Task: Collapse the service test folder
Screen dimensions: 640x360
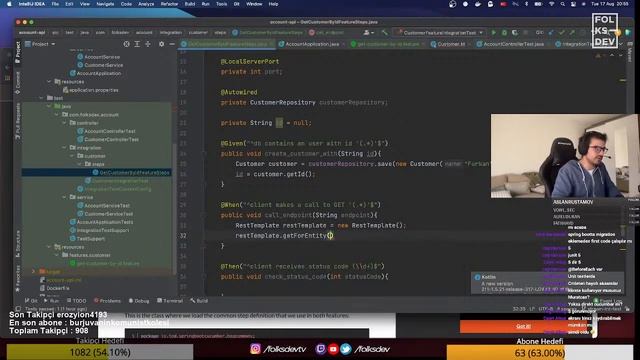Action: (x=64, y=197)
